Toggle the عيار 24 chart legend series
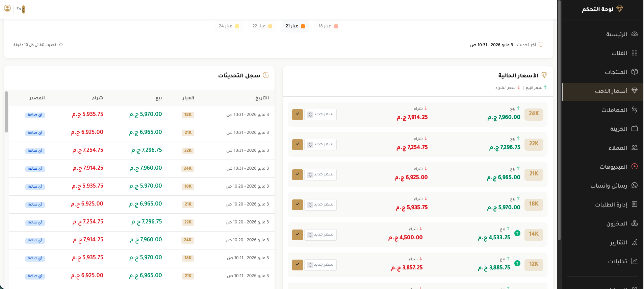This screenshot has height=289, width=644. [229, 26]
